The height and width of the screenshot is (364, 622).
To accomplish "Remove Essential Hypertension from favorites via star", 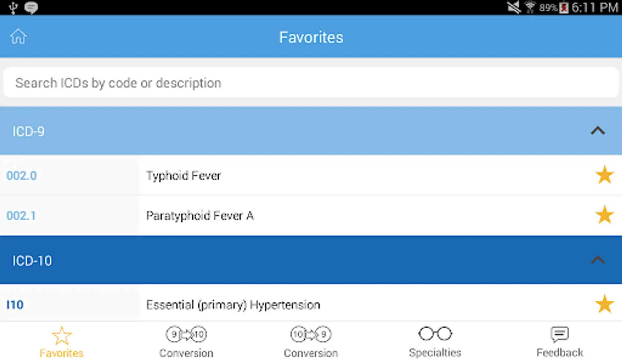I will click(604, 304).
